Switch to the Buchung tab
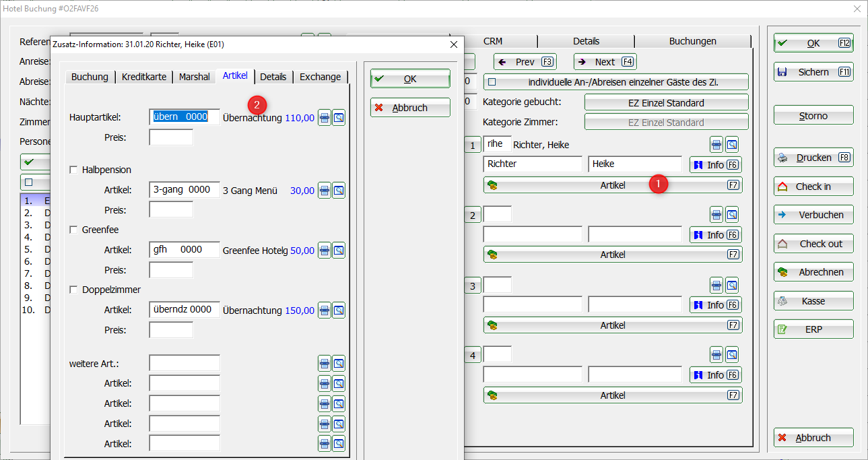 click(90, 77)
